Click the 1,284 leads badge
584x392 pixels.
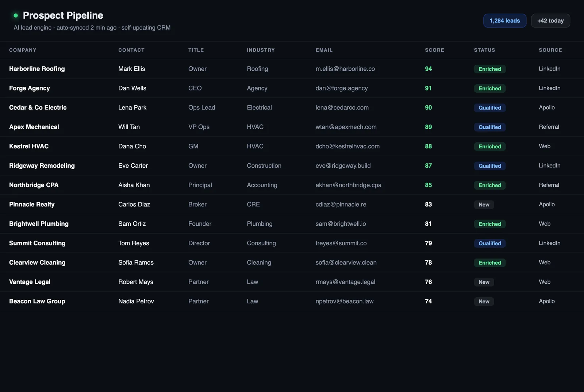tap(504, 21)
